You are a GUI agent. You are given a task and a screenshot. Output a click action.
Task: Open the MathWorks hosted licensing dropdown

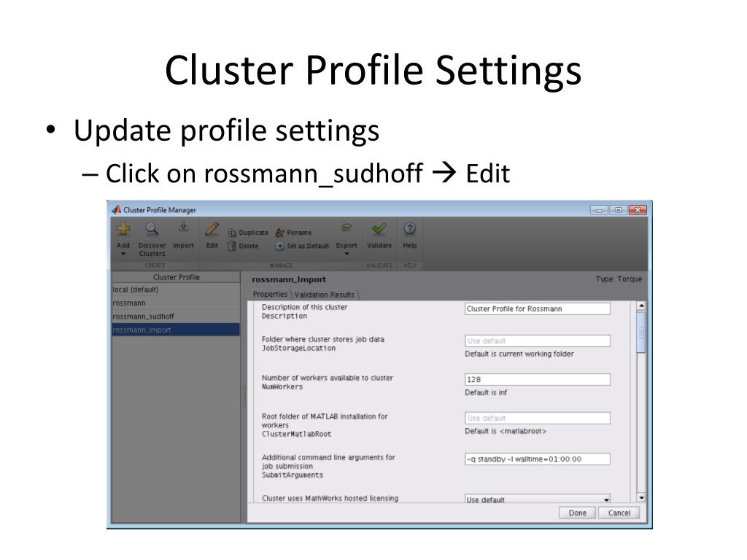(538, 499)
